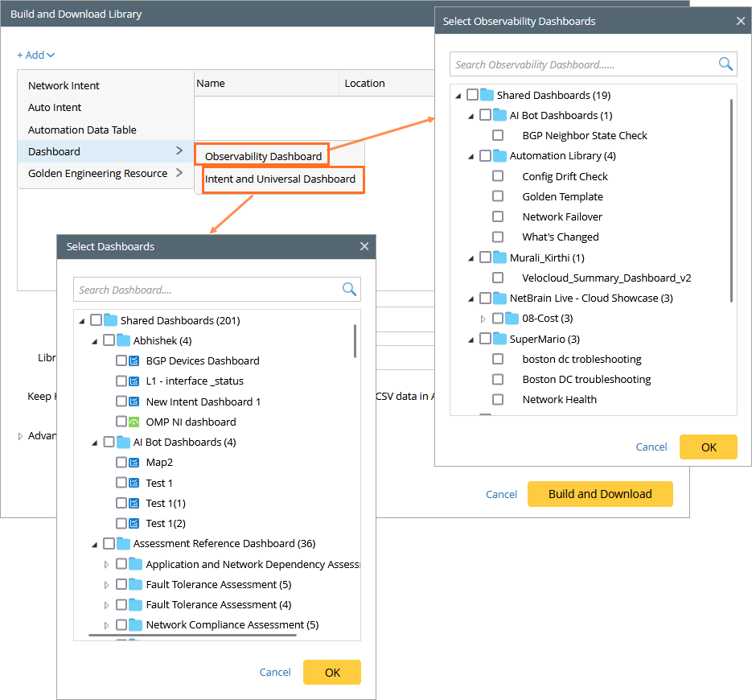Click the BGP Devices Dashboard chart icon

(x=134, y=361)
